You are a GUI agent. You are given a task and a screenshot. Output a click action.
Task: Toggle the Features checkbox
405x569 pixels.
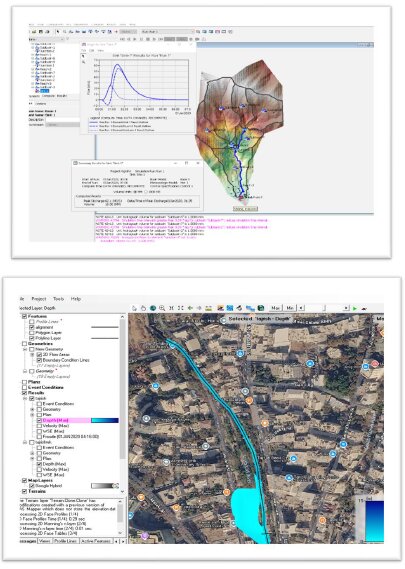click(25, 316)
